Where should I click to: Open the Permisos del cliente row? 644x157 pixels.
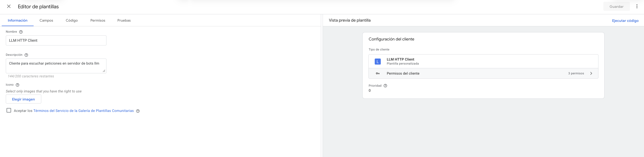coord(483,73)
